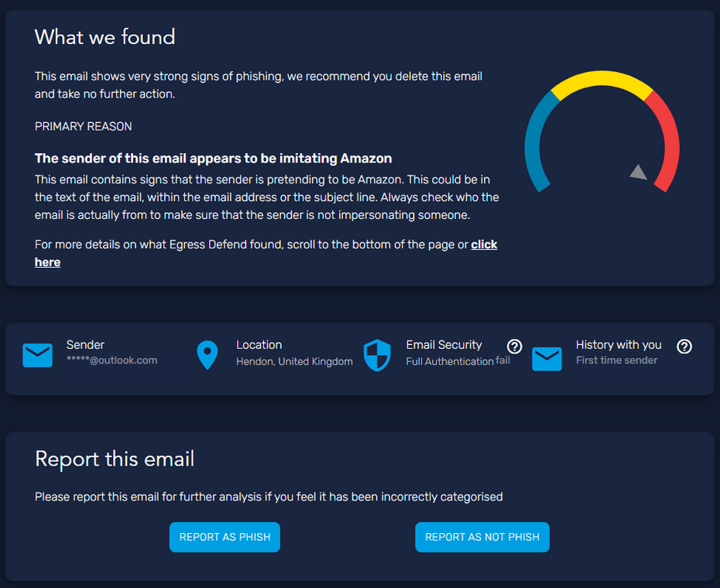Click the 'First time sender' text
Image resolution: width=720 pixels, height=588 pixels.
tap(616, 361)
